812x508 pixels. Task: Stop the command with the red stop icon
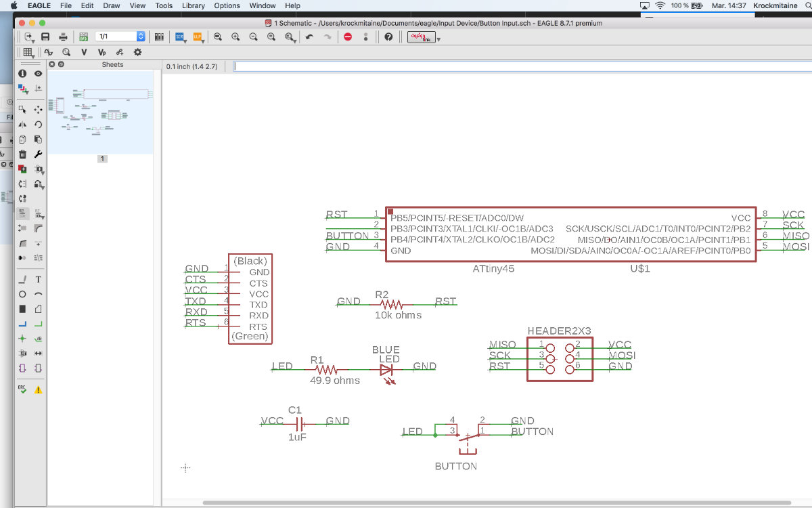pos(348,37)
